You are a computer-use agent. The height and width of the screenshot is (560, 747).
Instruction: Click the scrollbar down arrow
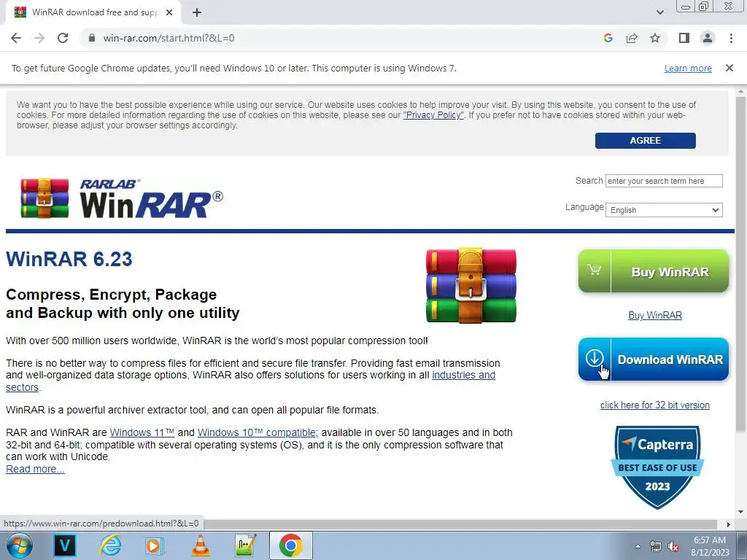click(x=740, y=512)
